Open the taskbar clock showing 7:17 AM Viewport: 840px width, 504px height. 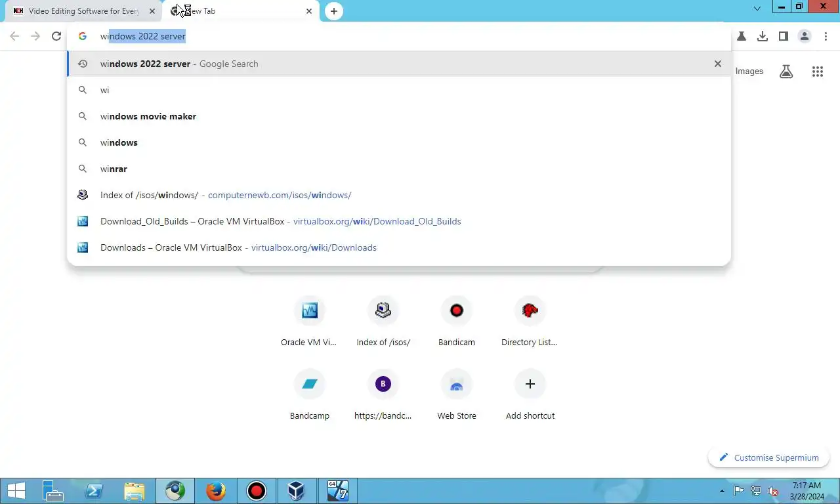(x=807, y=491)
